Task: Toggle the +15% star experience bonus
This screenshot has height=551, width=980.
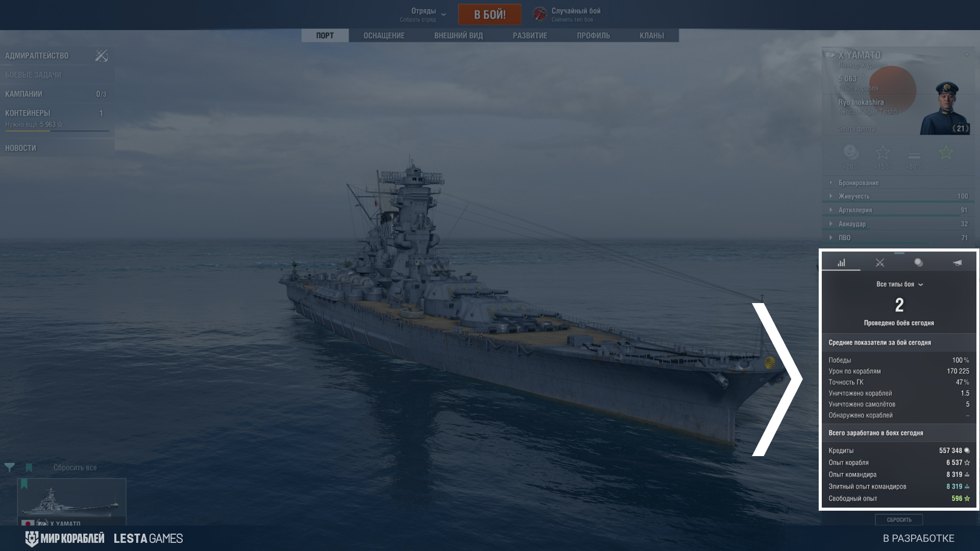Action: click(x=883, y=153)
